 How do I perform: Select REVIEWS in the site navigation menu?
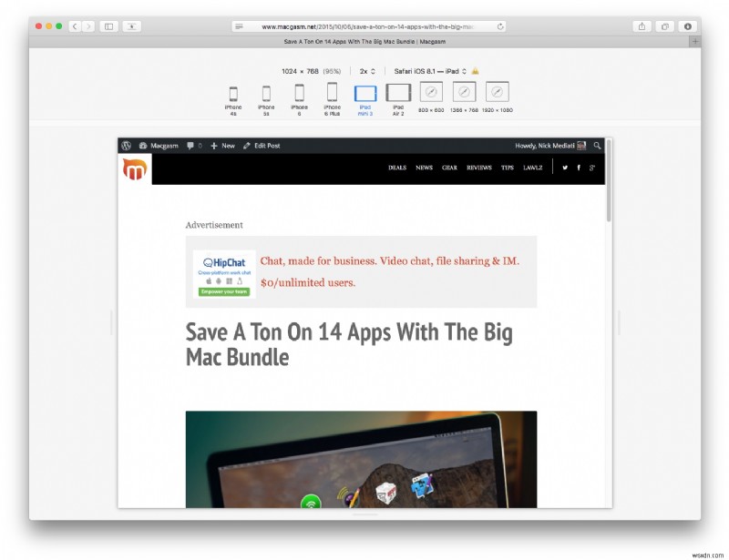click(x=478, y=168)
